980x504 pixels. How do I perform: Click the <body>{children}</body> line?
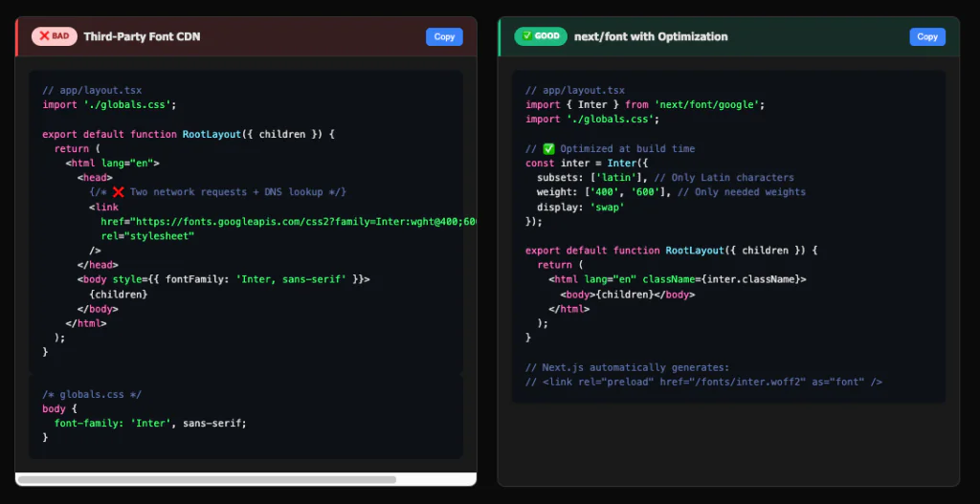[628, 295]
